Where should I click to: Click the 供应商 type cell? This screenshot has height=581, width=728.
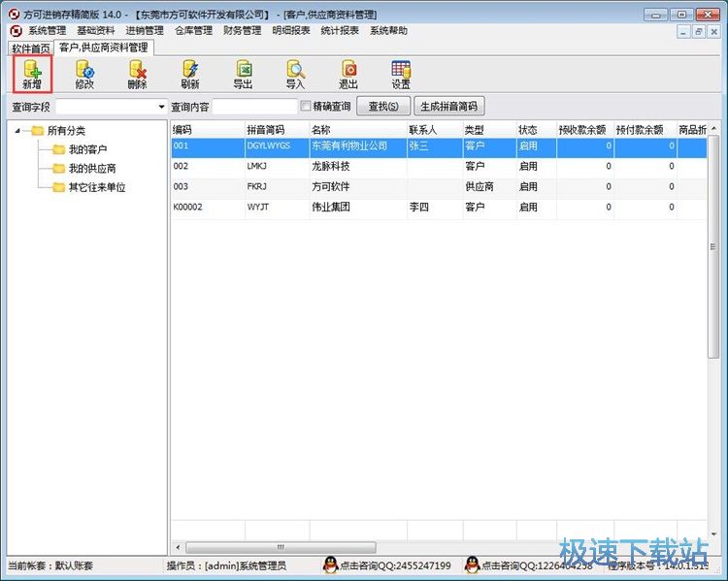[489, 188]
